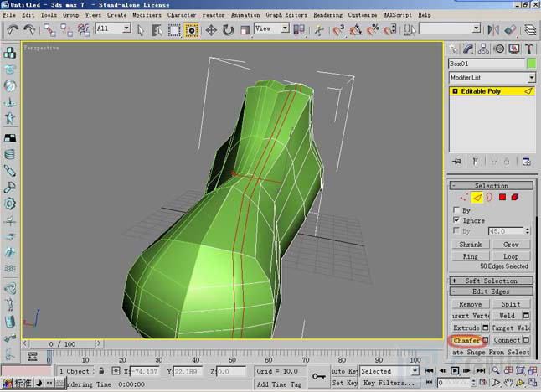Toggle Auto Key button
Image resolution: width=541 pixels, height=392 pixels.
[344, 371]
